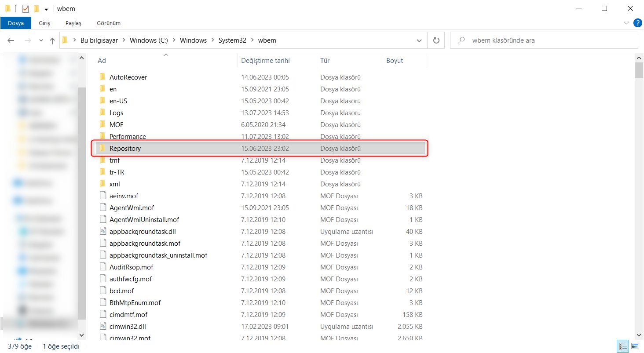The width and height of the screenshot is (644, 353).
Task: Click the navigation pane scrollbar thumb
Action: pyautogui.click(x=82, y=203)
